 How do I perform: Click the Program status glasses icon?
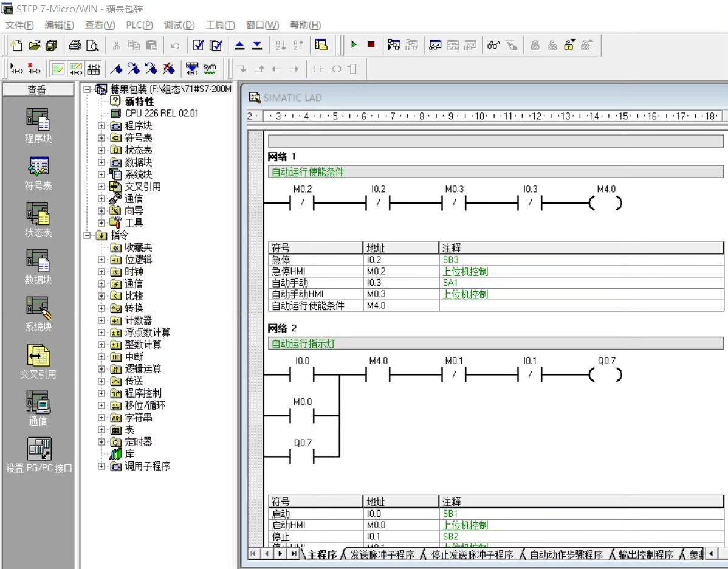pos(493,45)
